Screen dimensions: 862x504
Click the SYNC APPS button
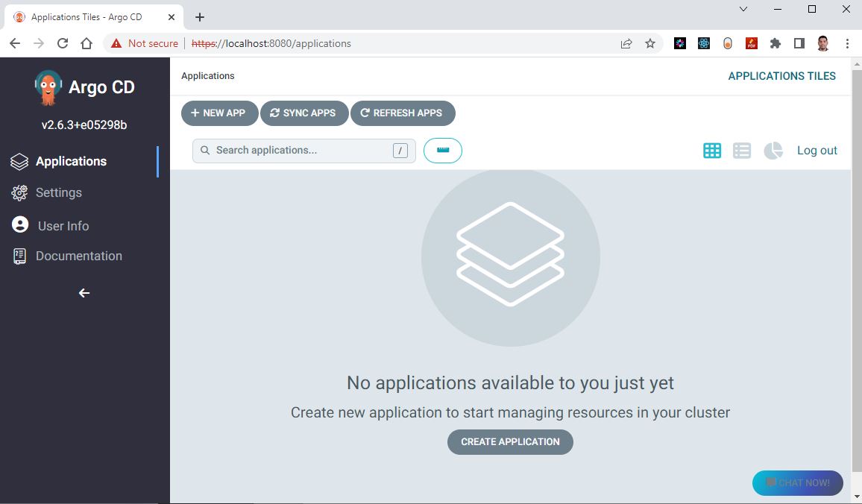point(304,113)
